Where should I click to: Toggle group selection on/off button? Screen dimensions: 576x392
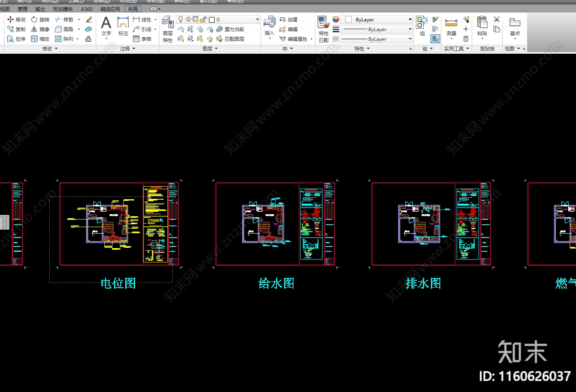click(x=435, y=39)
